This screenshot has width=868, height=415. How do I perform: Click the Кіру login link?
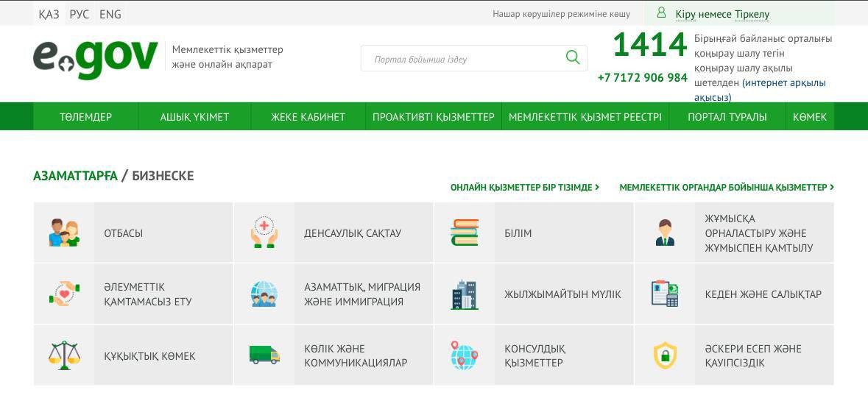[685, 15]
